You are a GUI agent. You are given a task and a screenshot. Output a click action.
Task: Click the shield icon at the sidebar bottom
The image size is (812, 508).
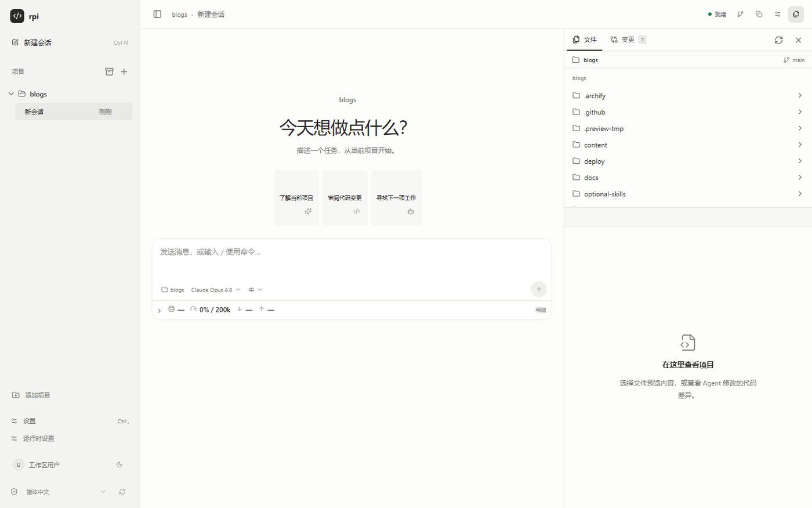[x=14, y=492]
